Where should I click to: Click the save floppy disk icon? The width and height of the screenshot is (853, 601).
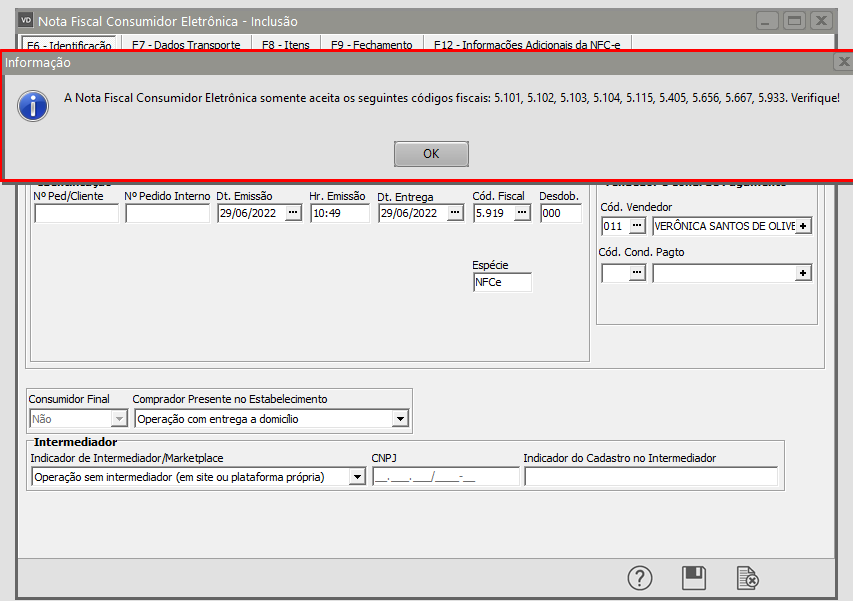694,578
